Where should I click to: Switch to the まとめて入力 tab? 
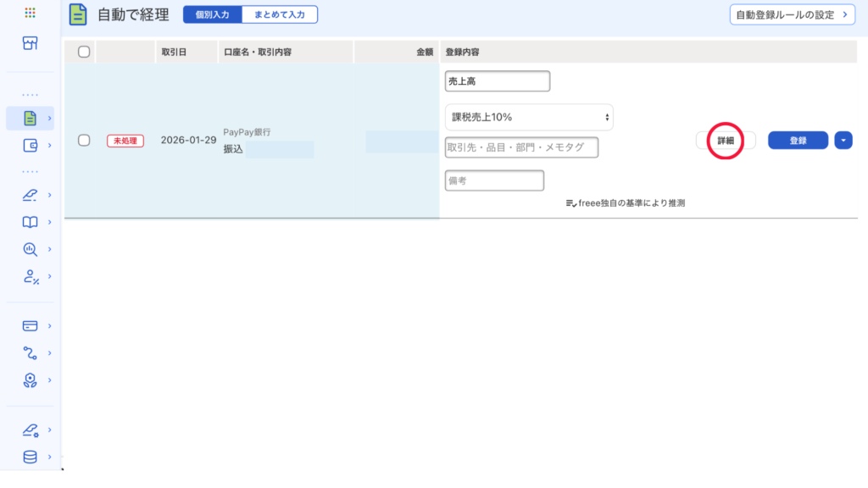point(280,14)
